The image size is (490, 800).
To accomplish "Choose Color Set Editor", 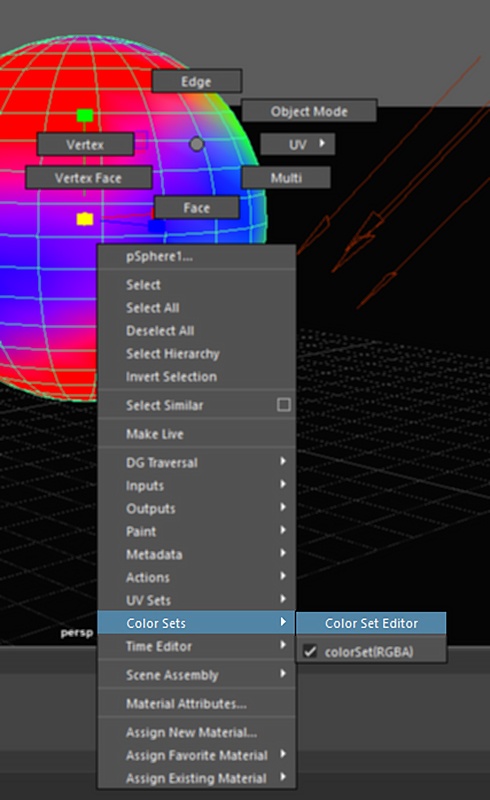I will click(371, 623).
